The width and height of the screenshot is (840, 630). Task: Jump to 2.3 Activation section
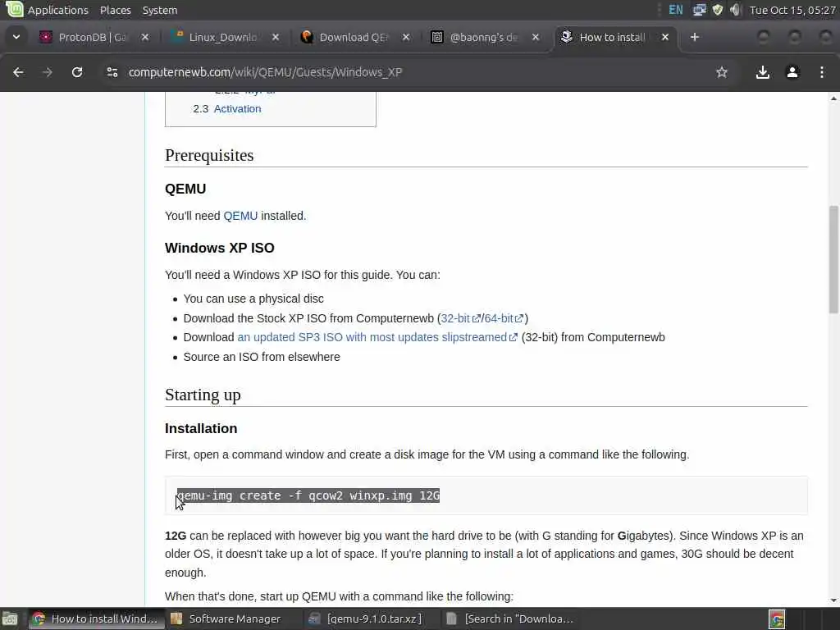coord(237,109)
